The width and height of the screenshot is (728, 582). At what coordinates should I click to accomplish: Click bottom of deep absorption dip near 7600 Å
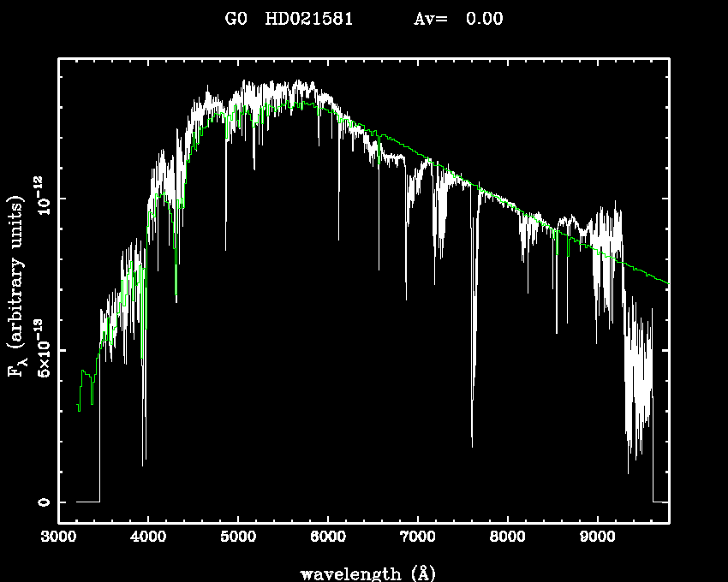pyautogui.click(x=472, y=443)
